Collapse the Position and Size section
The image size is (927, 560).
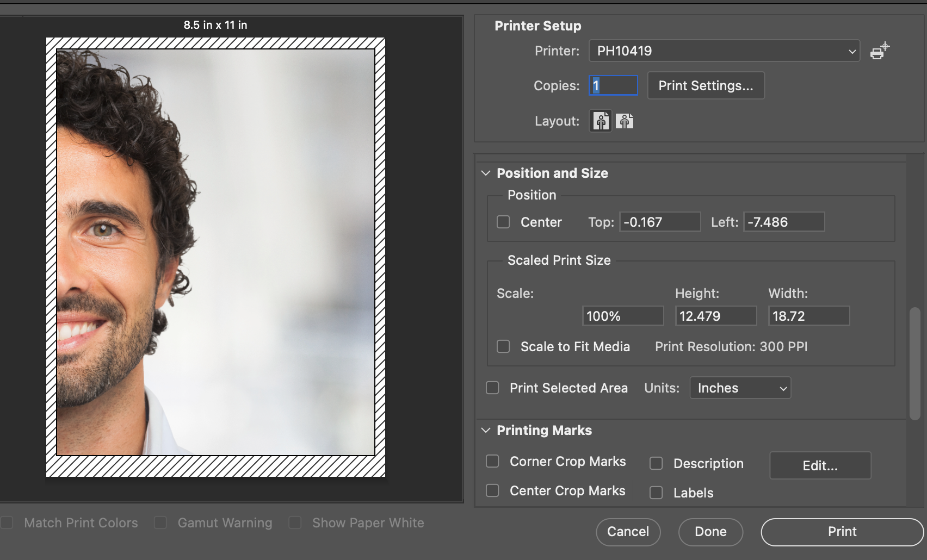pyautogui.click(x=485, y=173)
